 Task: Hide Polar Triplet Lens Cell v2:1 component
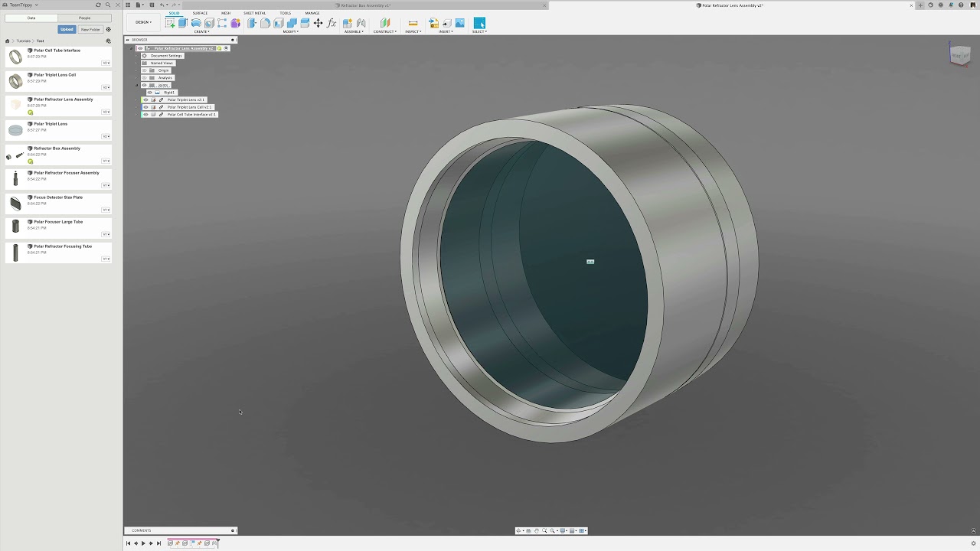[x=145, y=107]
